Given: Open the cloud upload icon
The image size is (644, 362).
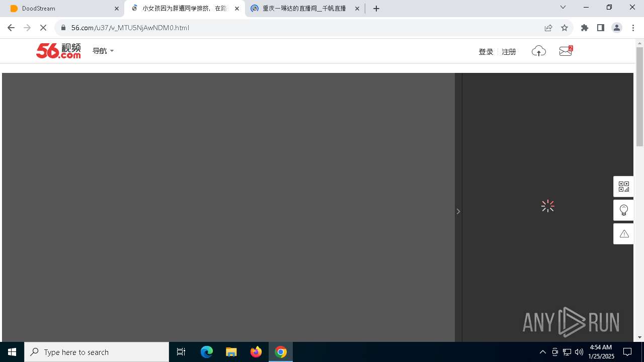Looking at the screenshot, I should click(539, 51).
